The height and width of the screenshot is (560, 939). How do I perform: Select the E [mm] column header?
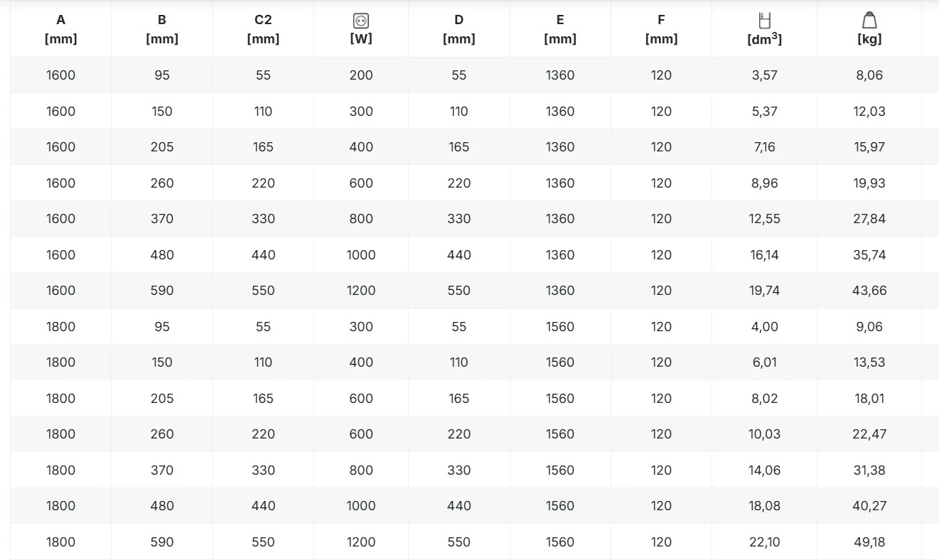pyautogui.click(x=560, y=29)
